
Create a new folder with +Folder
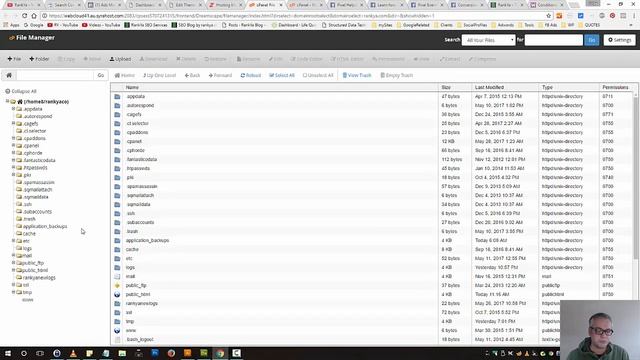point(39,59)
